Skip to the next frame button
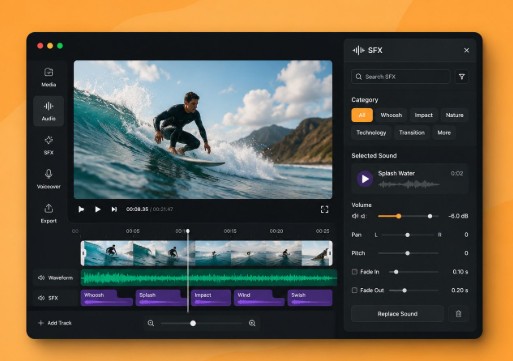The image size is (513, 361). coord(114,209)
